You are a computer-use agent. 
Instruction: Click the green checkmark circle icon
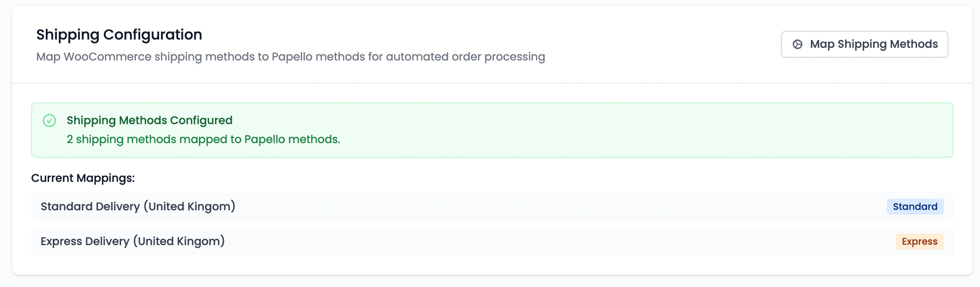coord(49,121)
